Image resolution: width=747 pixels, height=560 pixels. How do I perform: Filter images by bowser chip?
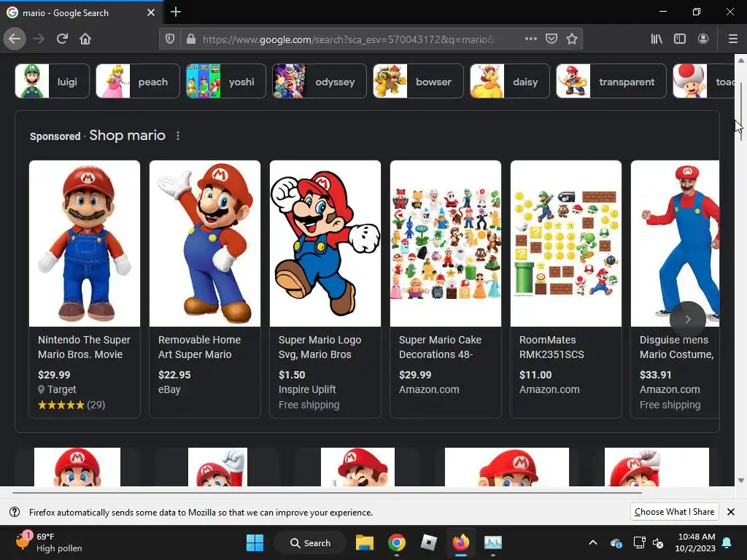pyautogui.click(x=418, y=82)
